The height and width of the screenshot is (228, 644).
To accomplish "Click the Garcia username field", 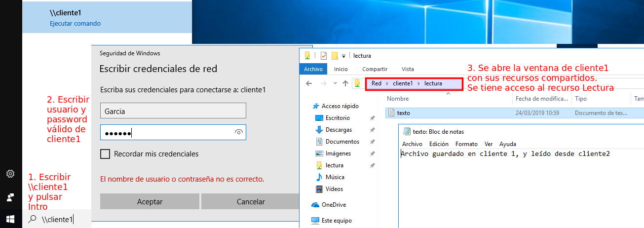I will [x=173, y=111].
